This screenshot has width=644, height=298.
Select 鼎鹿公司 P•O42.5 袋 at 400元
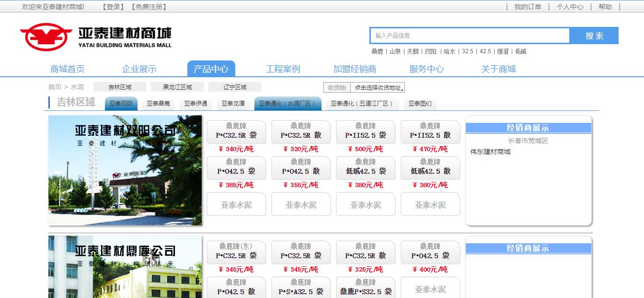tap(430, 252)
